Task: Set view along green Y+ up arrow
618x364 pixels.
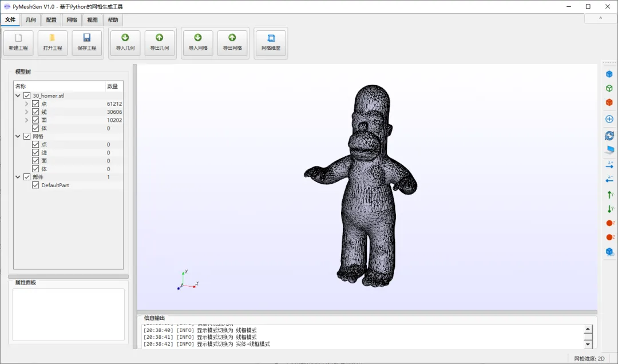Action: pos(609,195)
